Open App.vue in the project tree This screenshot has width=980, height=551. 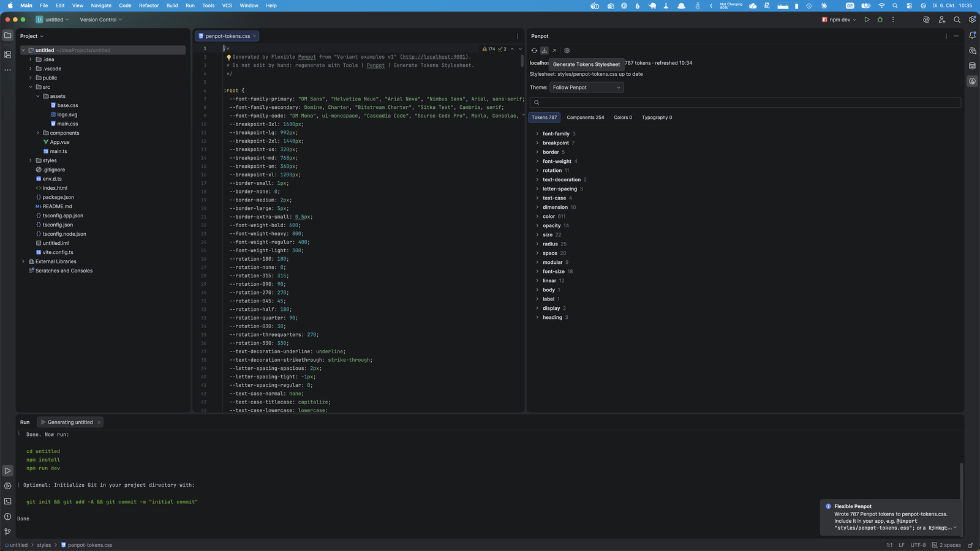59,142
